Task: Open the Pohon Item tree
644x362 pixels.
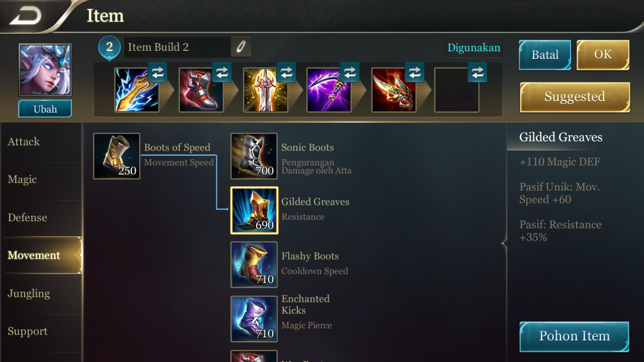Action: click(574, 336)
